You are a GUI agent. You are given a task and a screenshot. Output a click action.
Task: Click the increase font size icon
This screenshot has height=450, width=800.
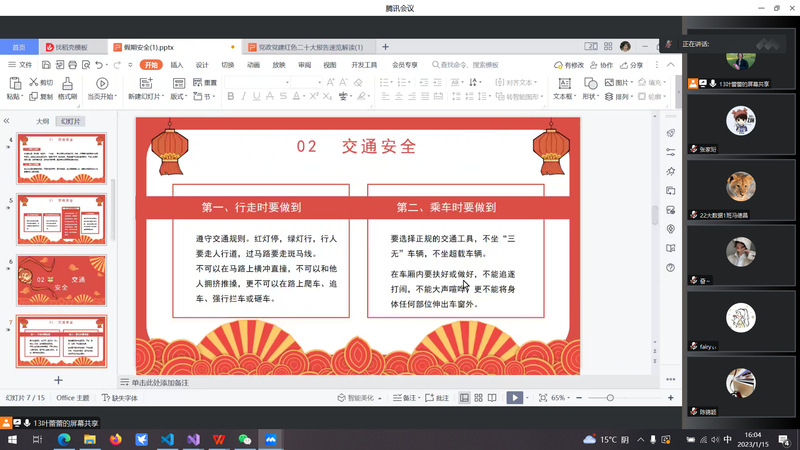331,82
